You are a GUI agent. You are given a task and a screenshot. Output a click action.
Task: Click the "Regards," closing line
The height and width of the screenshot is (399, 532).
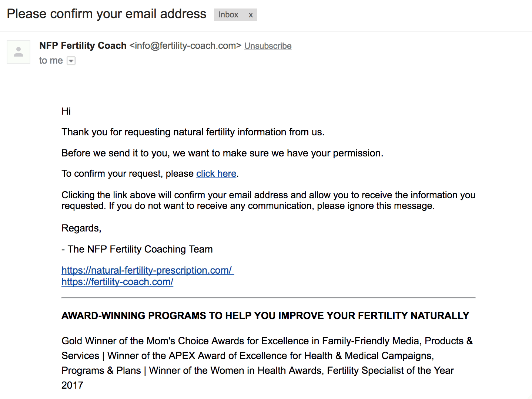coord(81,228)
